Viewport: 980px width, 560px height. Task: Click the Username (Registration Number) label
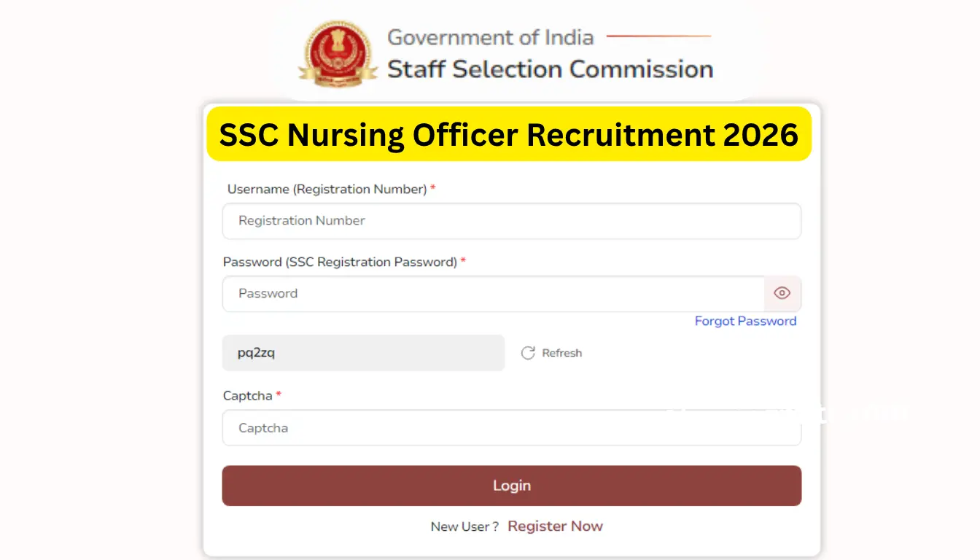[327, 189]
